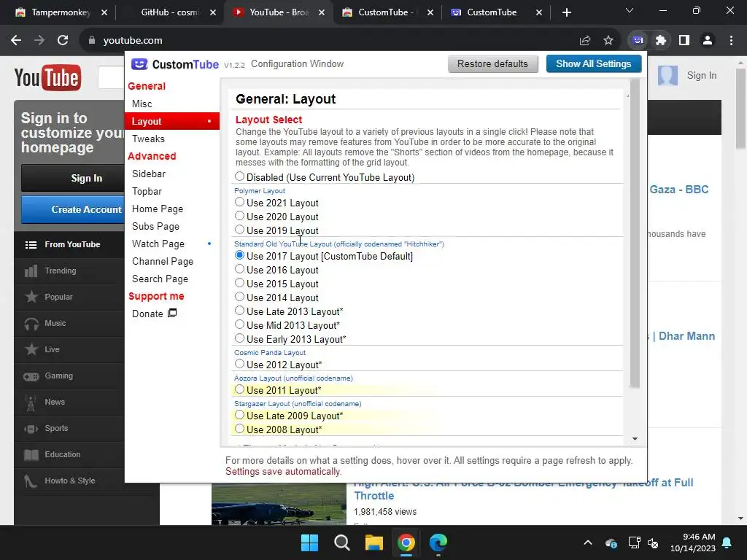The width and height of the screenshot is (747, 560).
Task: Go back with the back arrow
Action: pyautogui.click(x=16, y=41)
